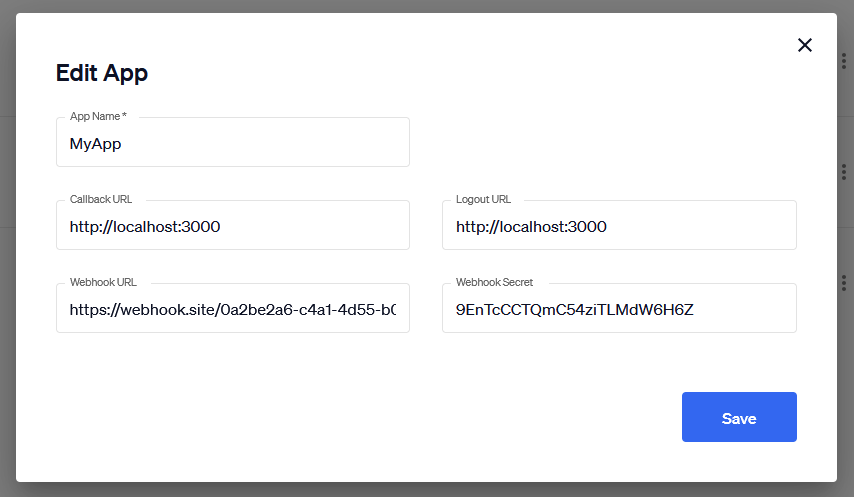This screenshot has height=497, width=854.
Task: Click the "Logout URL" floating label
Action: click(483, 200)
